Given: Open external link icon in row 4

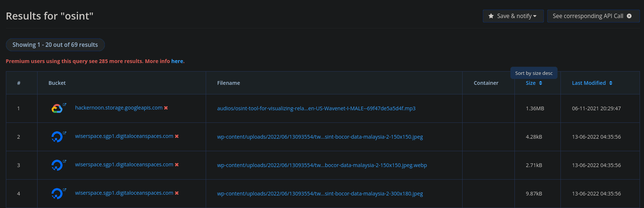Looking at the screenshot, I should click(x=64, y=190).
